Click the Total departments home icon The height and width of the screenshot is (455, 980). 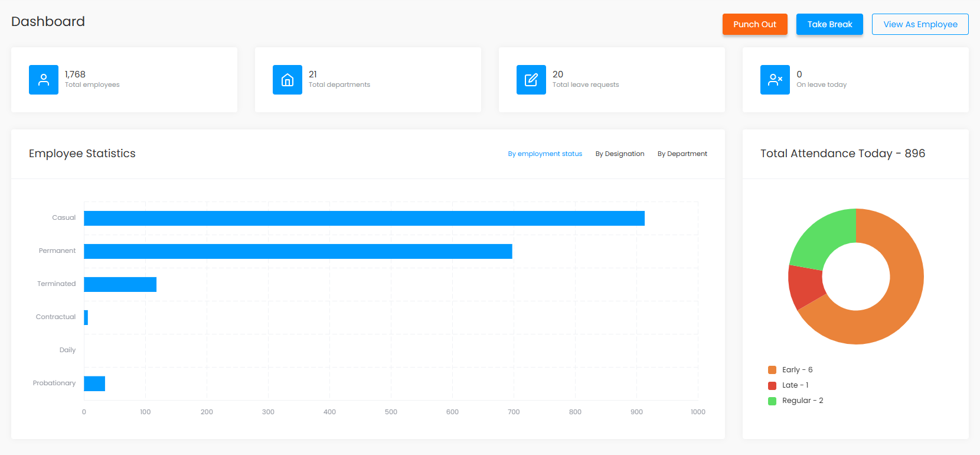pyautogui.click(x=288, y=80)
